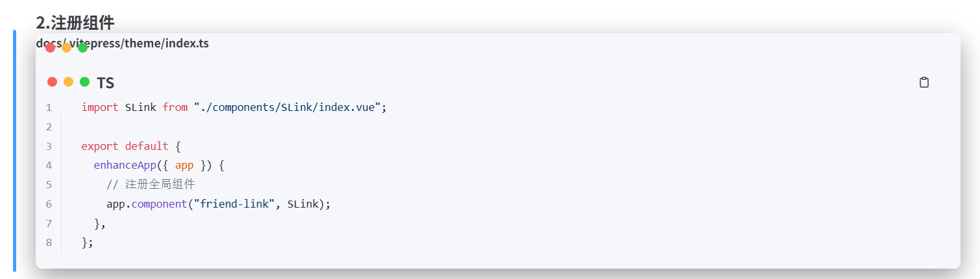
Task: Click the red dot beside the TS label
Action: point(53,82)
